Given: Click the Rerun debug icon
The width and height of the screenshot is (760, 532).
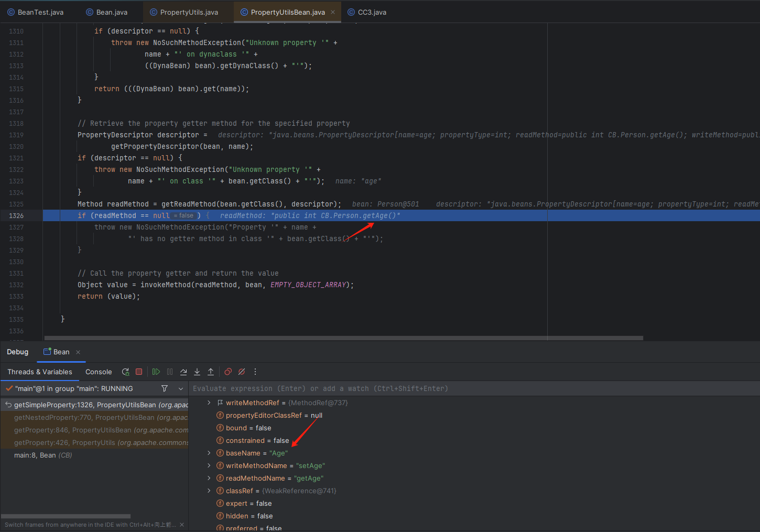Looking at the screenshot, I should coord(126,372).
